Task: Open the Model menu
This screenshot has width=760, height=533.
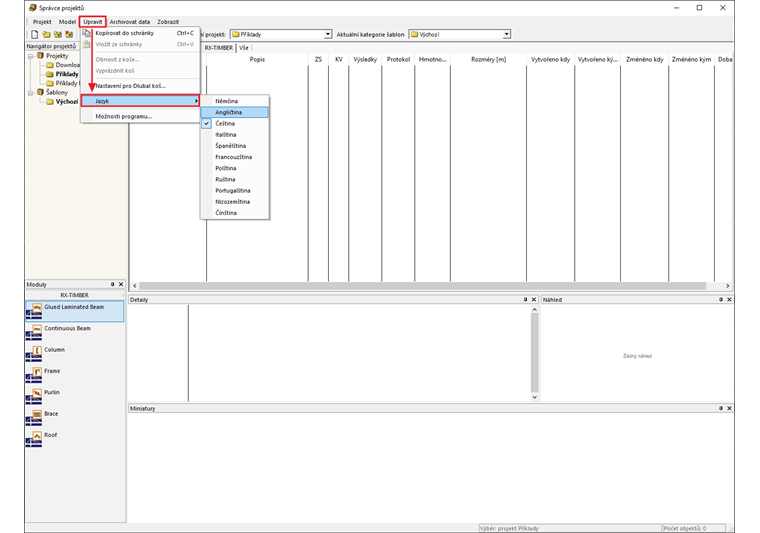Action: (x=67, y=22)
